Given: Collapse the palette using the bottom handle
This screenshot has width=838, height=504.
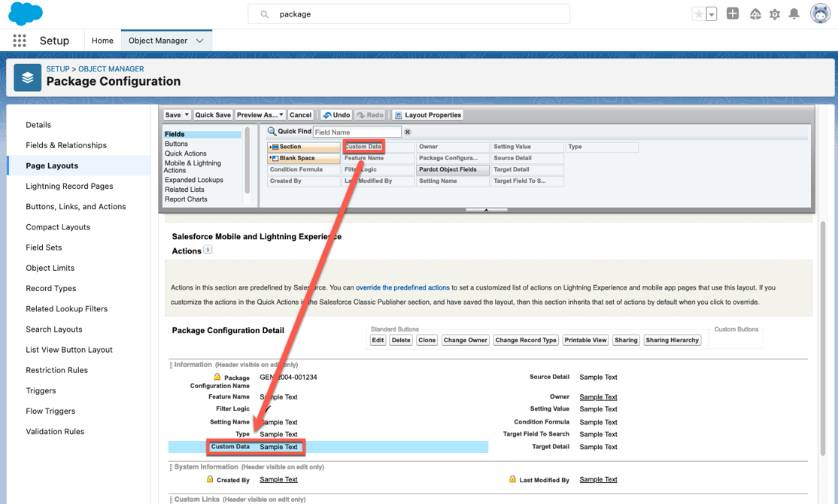Looking at the screenshot, I should (x=486, y=210).
